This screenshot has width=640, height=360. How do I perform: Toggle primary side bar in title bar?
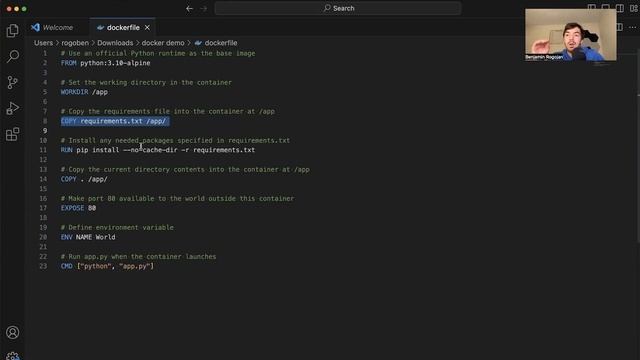coord(592,8)
